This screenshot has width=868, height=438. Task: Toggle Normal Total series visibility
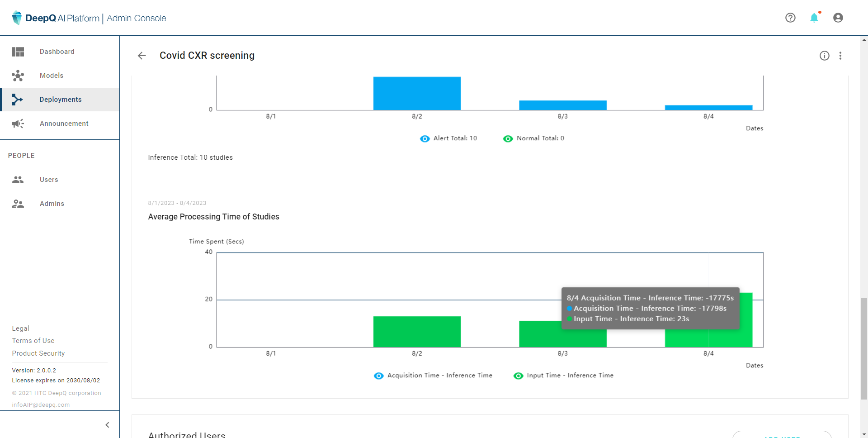(508, 138)
